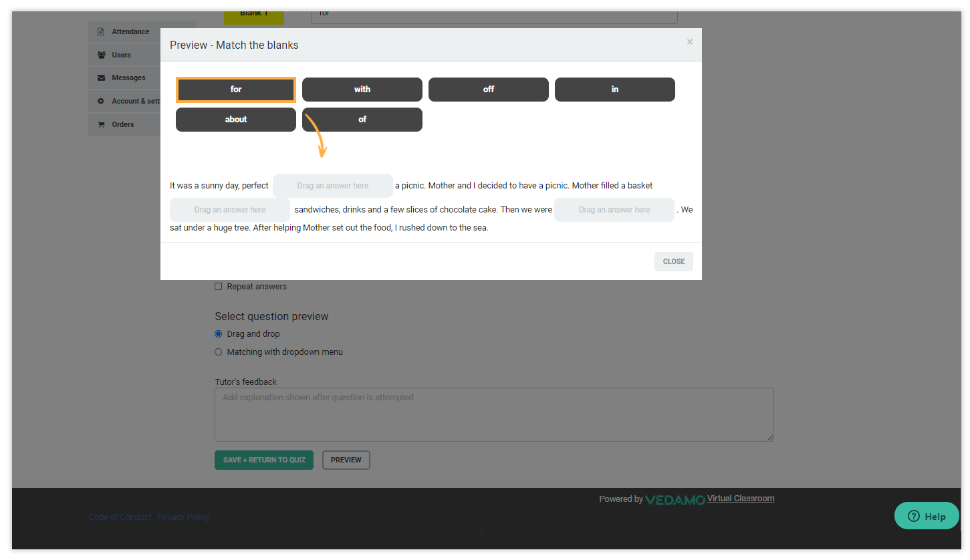
Task: Click into the Tutor's feedback field
Action: [493, 413]
